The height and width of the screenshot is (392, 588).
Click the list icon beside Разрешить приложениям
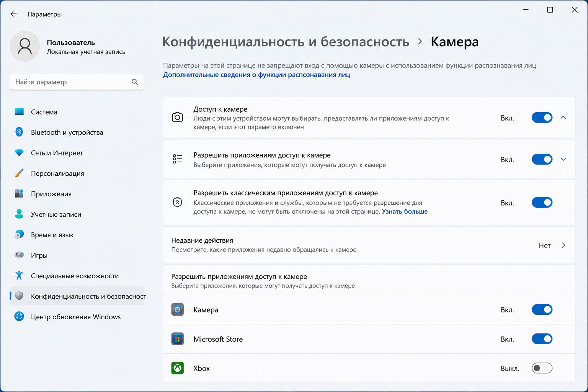click(177, 159)
